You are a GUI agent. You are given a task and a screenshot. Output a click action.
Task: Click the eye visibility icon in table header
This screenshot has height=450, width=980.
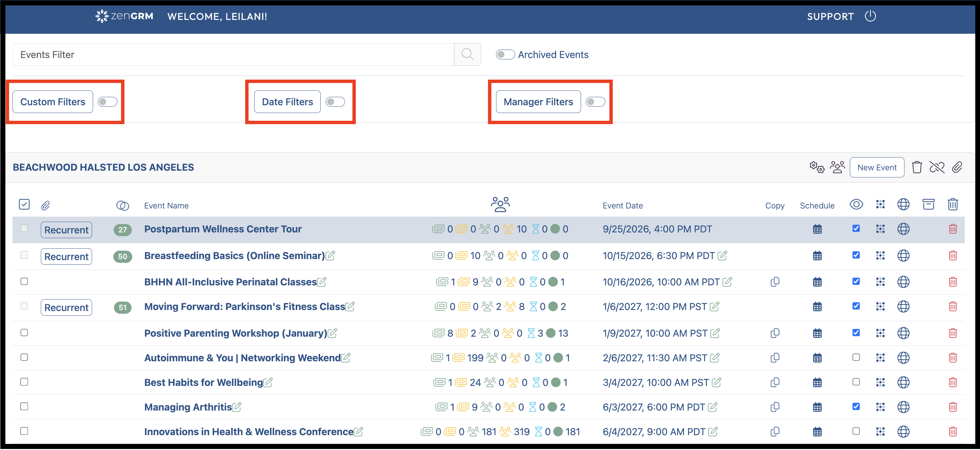coord(856,204)
